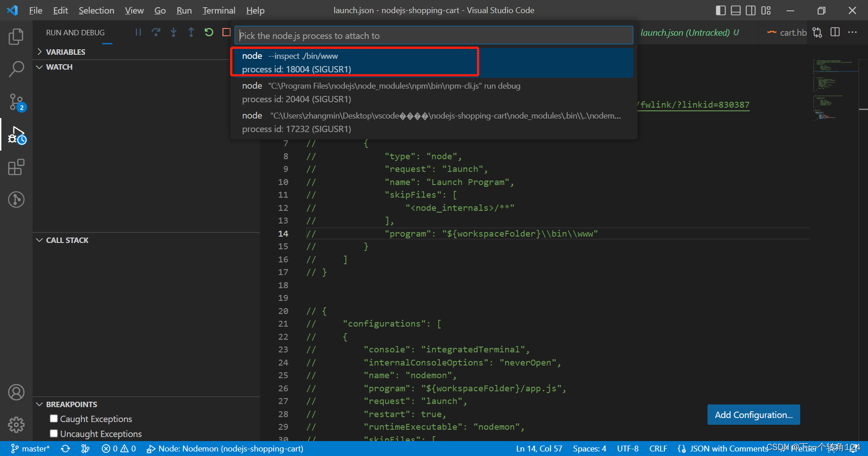The height and width of the screenshot is (456, 868).
Task: Change end of line CRLF
Action: click(658, 449)
